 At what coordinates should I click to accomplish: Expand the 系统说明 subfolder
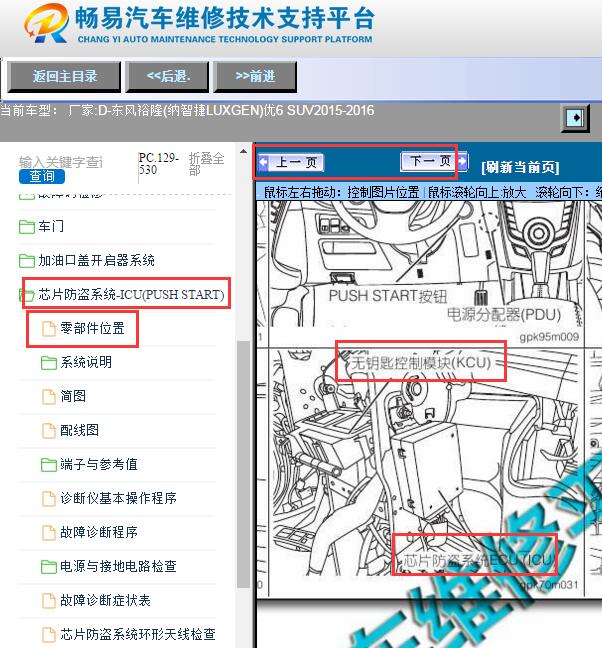86,362
